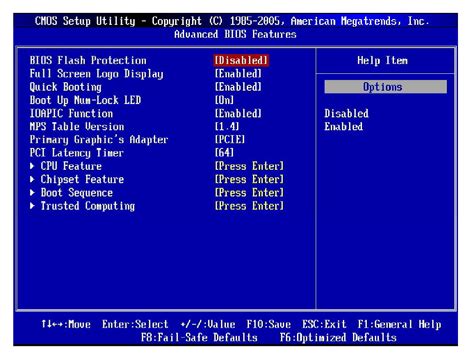Open the Trusted Computing submenu
This screenshot has height=360, width=474.
click(x=88, y=206)
